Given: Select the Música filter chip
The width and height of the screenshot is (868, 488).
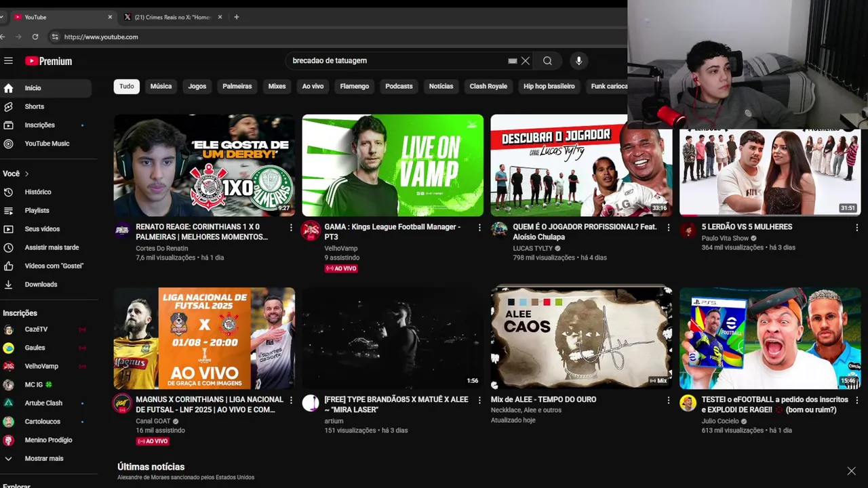Looking at the screenshot, I should [x=161, y=87].
